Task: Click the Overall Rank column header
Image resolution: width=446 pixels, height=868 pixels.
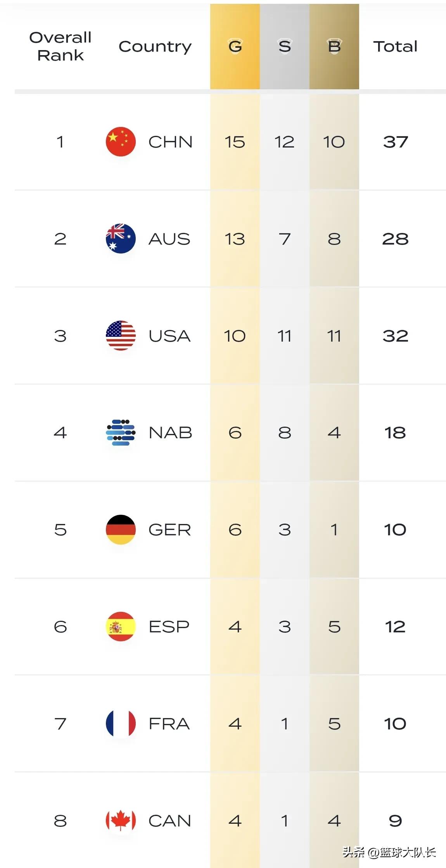Action: pos(60,47)
